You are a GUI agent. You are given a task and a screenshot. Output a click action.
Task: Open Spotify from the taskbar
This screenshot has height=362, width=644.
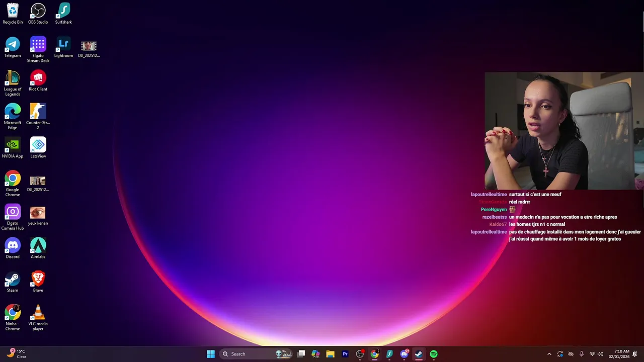tap(434, 354)
